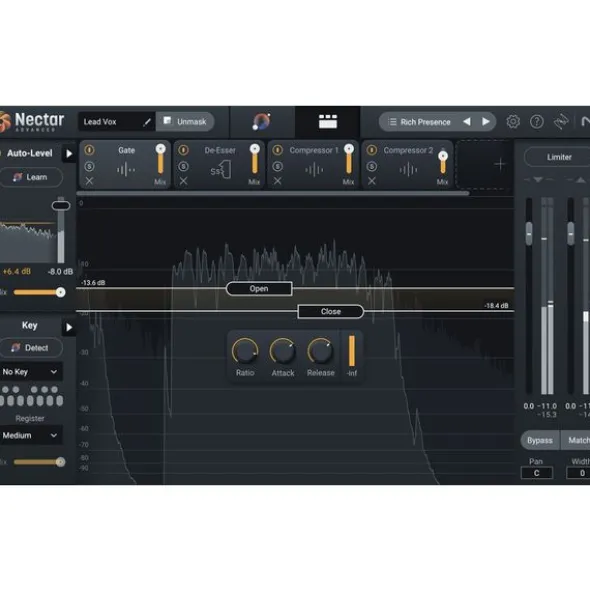Go to previous preset arrow
This screenshot has height=591, width=590.
467,121
